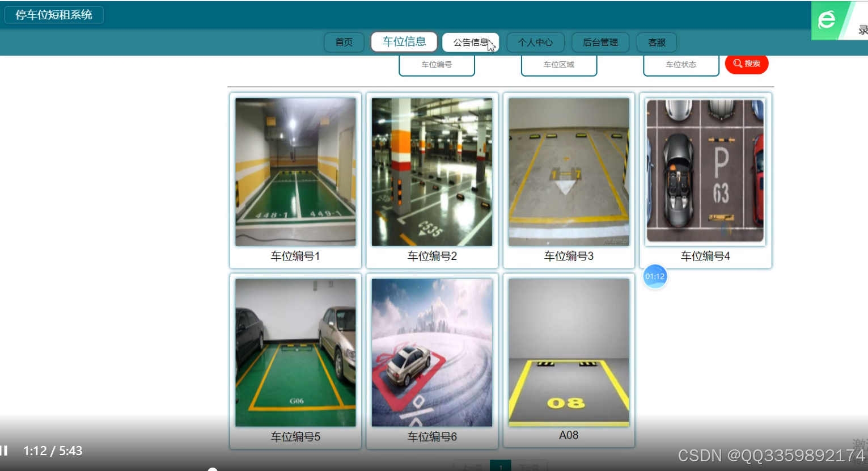Open the 首页 navigation tab
868x471 pixels.
[344, 42]
